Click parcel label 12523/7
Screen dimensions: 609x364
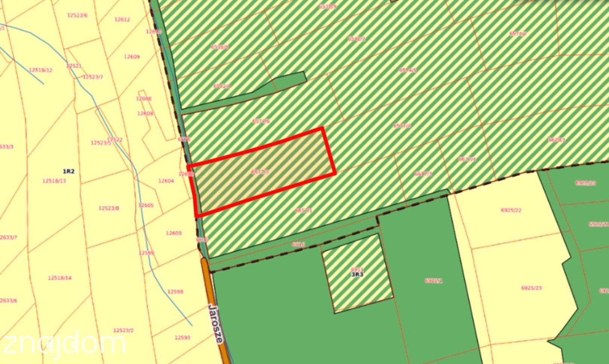(93, 77)
